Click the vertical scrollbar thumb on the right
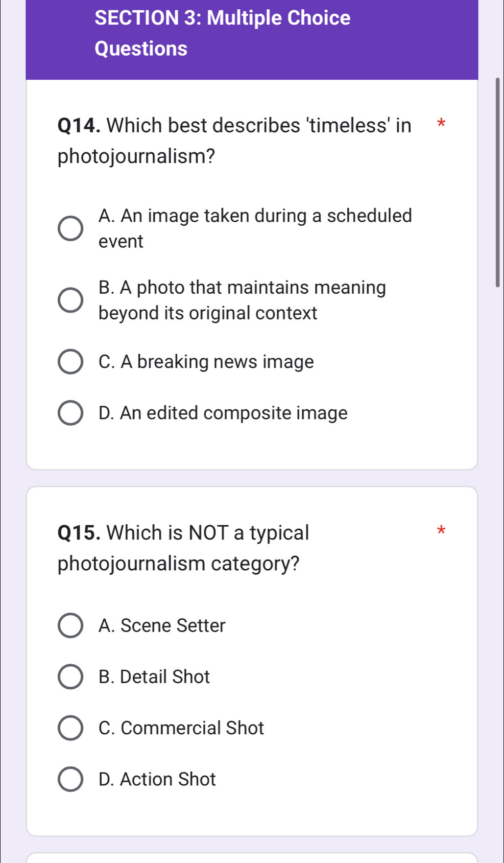504x863 pixels. (497, 182)
